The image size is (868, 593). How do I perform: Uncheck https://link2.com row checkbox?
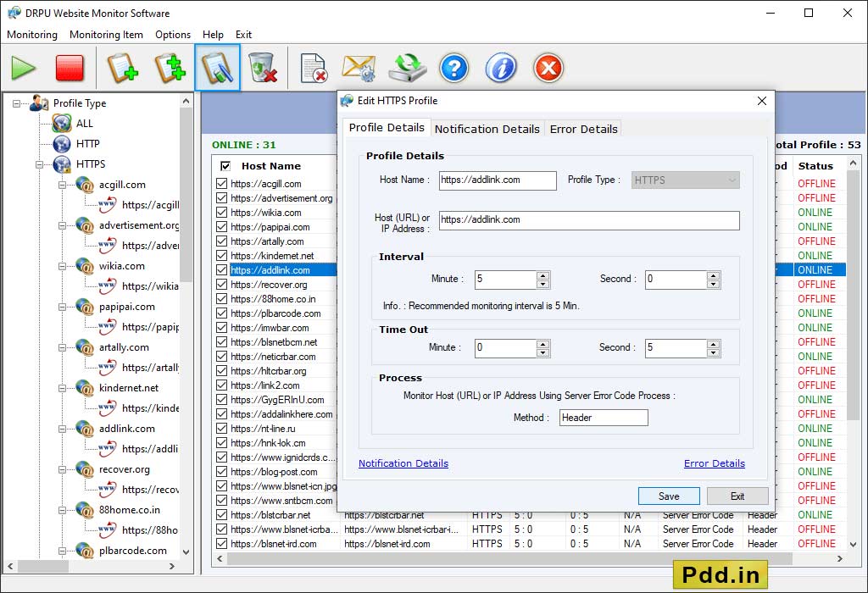222,385
